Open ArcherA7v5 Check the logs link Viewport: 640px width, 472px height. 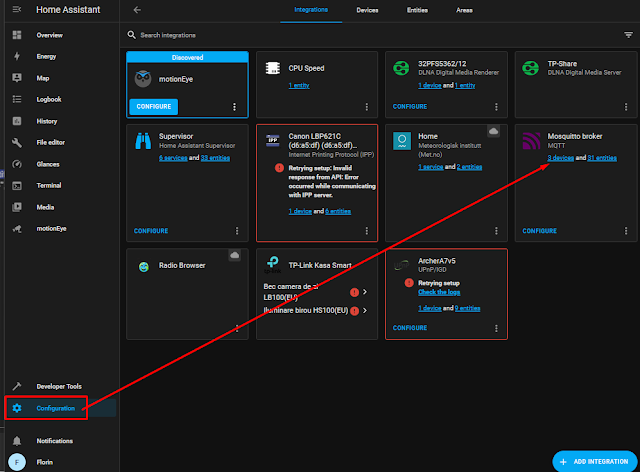(x=439, y=292)
